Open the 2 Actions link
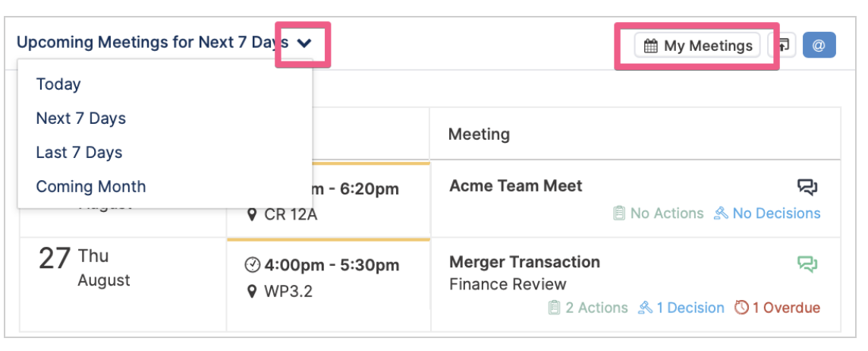 (x=588, y=308)
